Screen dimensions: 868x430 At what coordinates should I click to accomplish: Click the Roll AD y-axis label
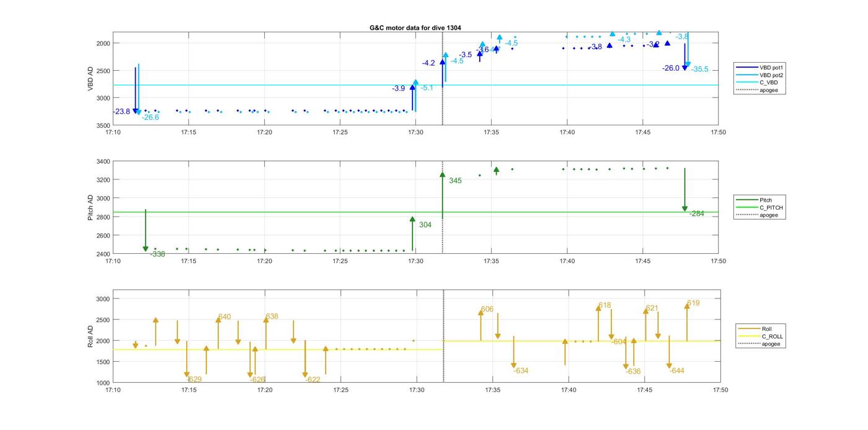point(91,336)
